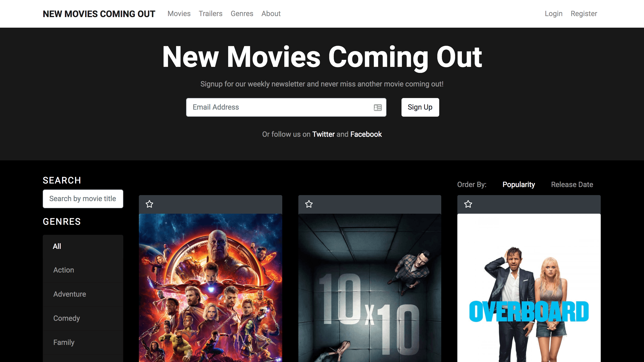Click the Sign Up button
The width and height of the screenshot is (644, 362).
click(420, 107)
